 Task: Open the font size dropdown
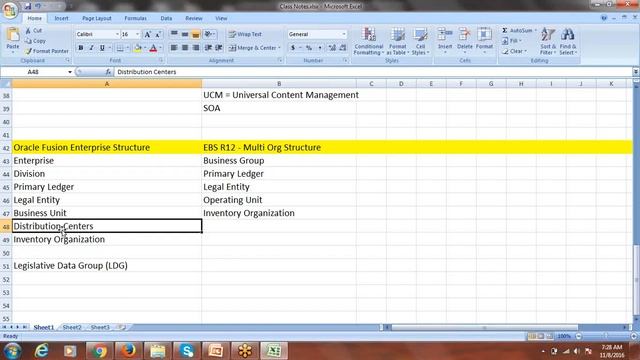(x=138, y=34)
